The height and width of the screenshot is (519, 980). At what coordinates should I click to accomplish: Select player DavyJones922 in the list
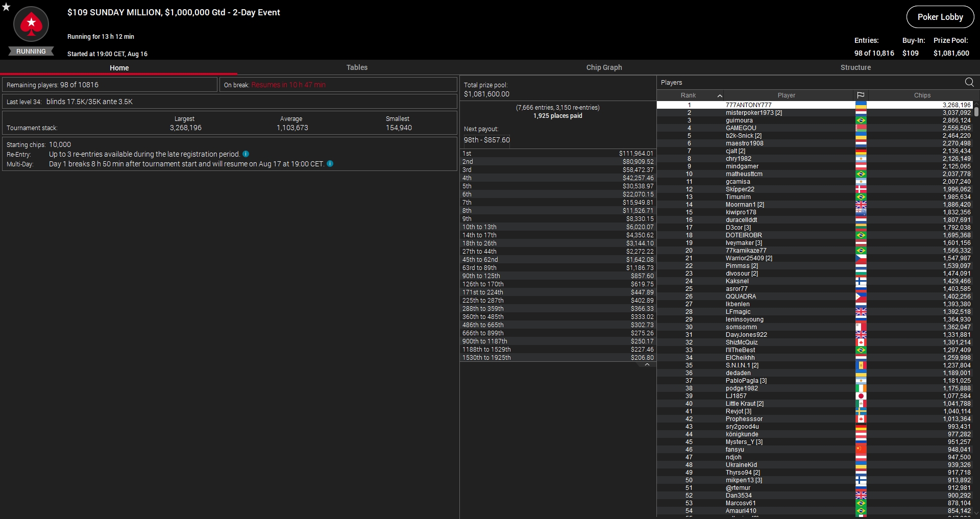[x=815, y=335]
